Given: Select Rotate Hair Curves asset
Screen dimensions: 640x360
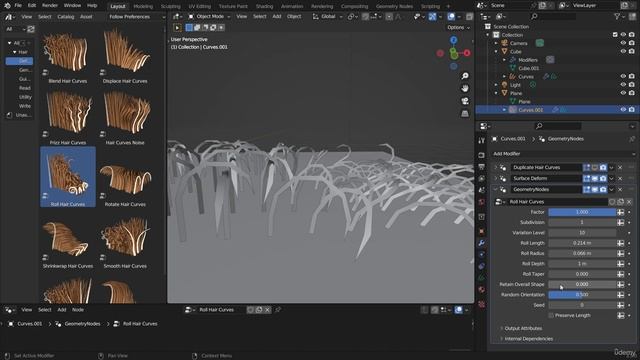Looking at the screenshot, I should (125, 177).
